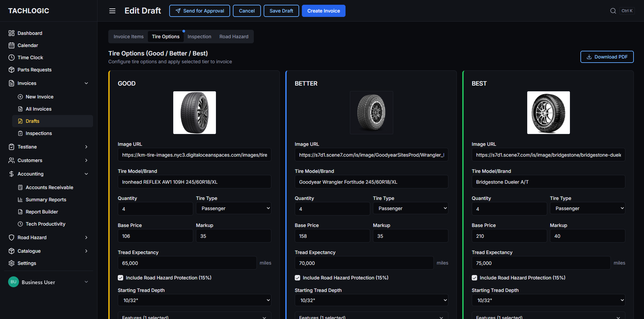
Task: Click the BEST Markup field showing 40
Action: point(587,236)
